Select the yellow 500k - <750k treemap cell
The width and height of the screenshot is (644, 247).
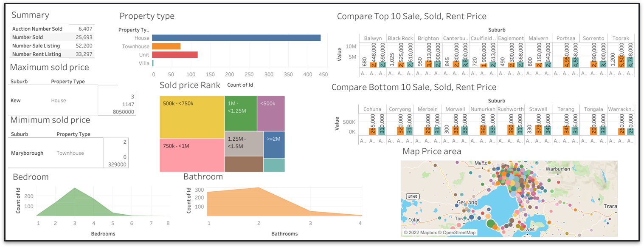tap(192, 117)
